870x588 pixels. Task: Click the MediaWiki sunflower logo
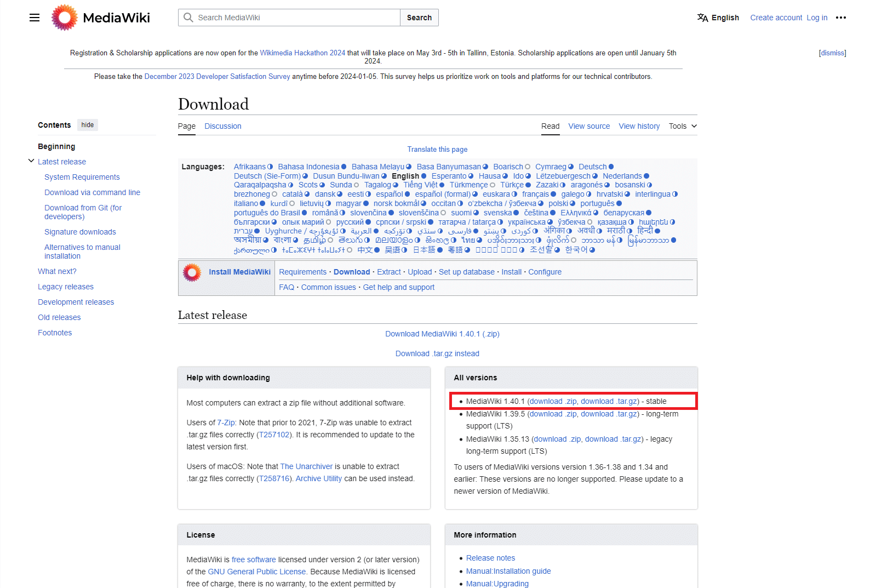(x=65, y=18)
